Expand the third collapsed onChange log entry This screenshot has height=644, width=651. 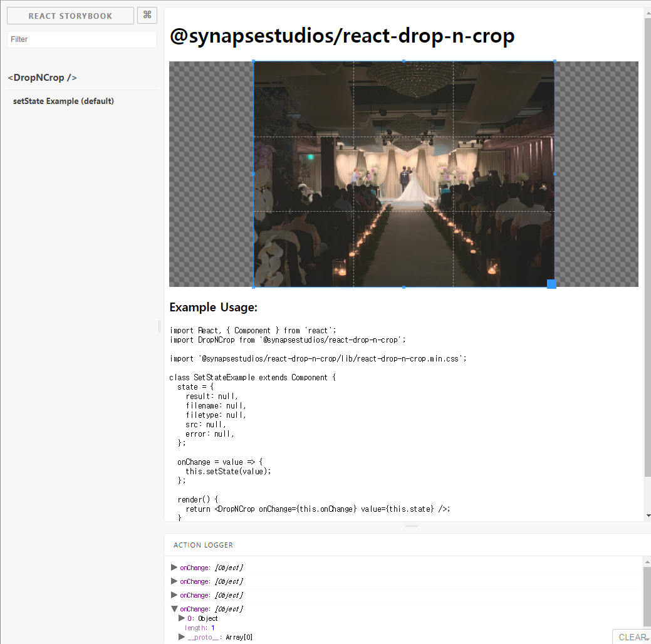174,595
